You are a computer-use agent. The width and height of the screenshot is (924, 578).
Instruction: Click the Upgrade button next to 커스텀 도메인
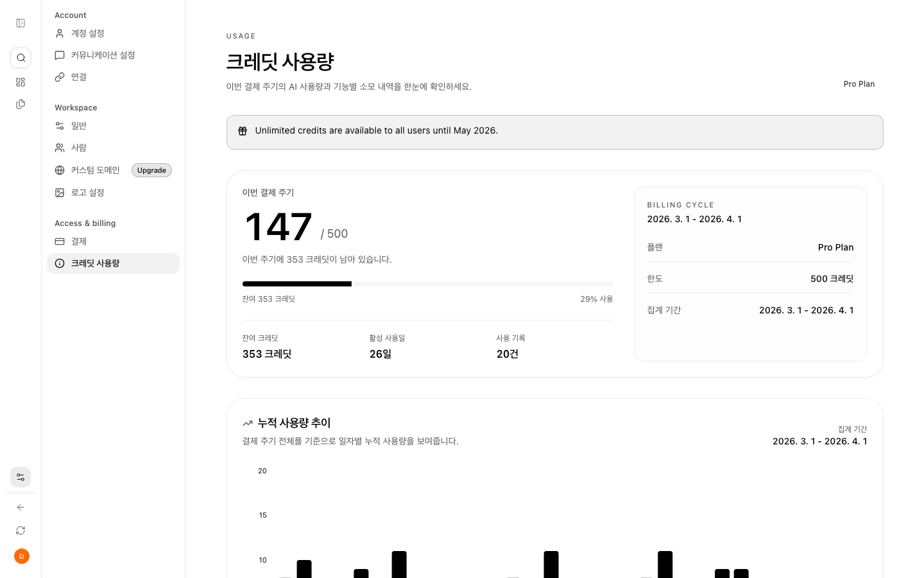click(x=151, y=170)
